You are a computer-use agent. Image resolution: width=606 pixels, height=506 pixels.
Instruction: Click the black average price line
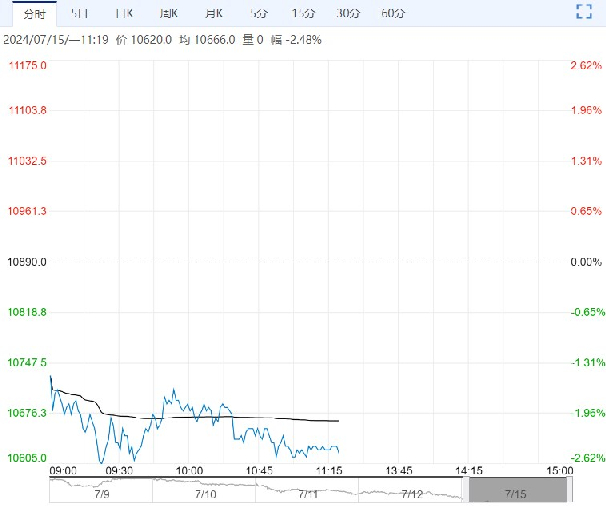tap(280, 418)
